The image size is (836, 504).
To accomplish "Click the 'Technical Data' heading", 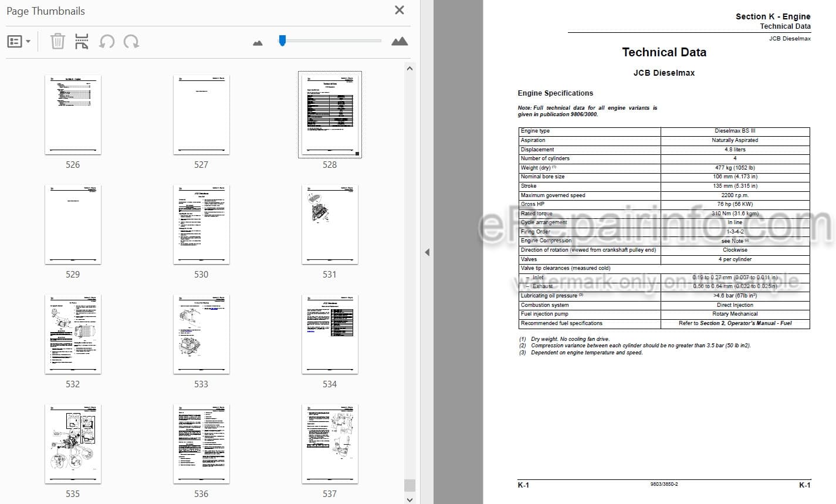I will (x=664, y=52).
